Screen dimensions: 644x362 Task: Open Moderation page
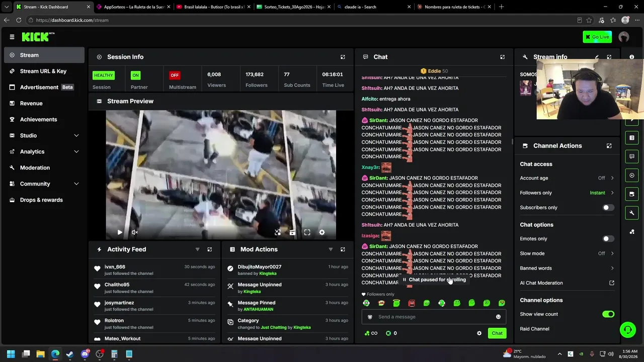[44, 167]
